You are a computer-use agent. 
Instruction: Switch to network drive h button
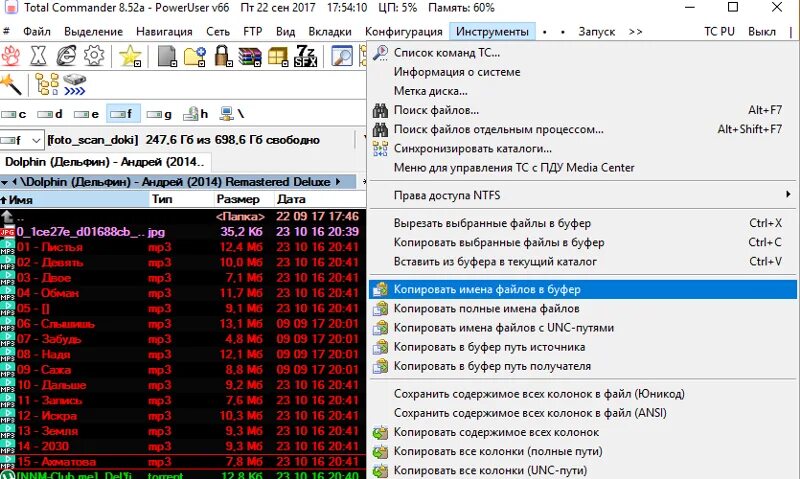pos(196,114)
